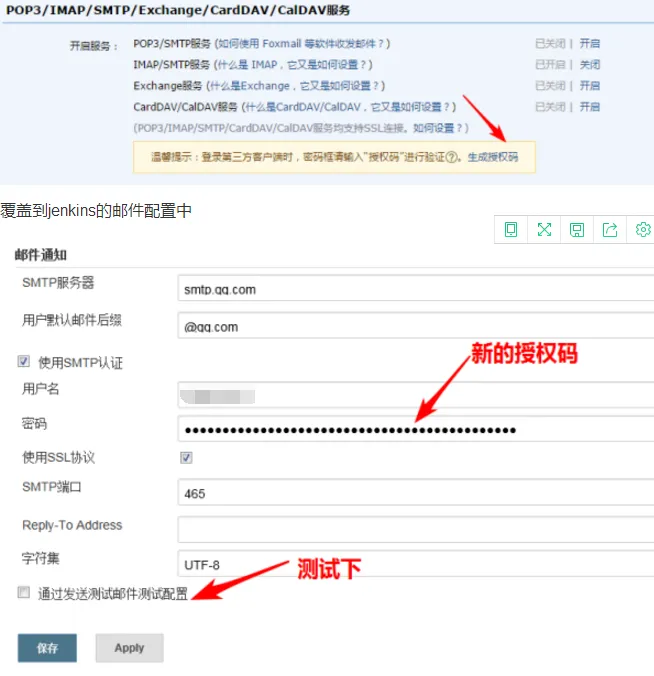Click the Reply-To Address input field

click(416, 529)
